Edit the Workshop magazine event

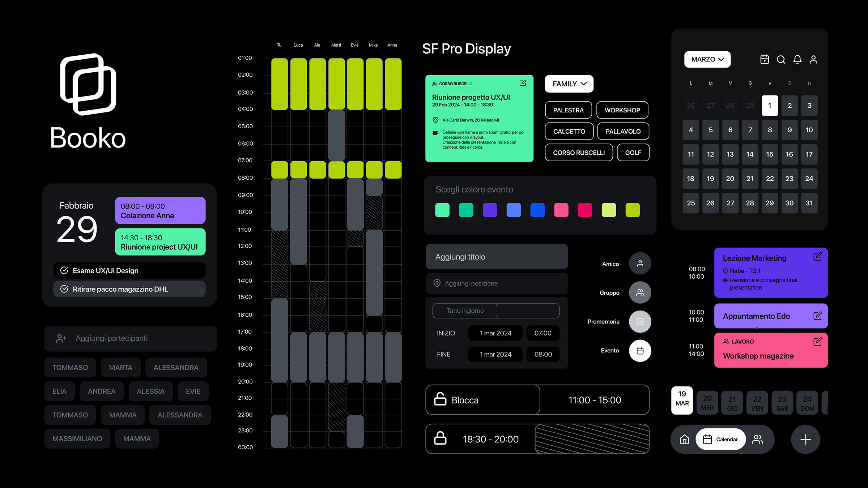[x=818, y=342]
